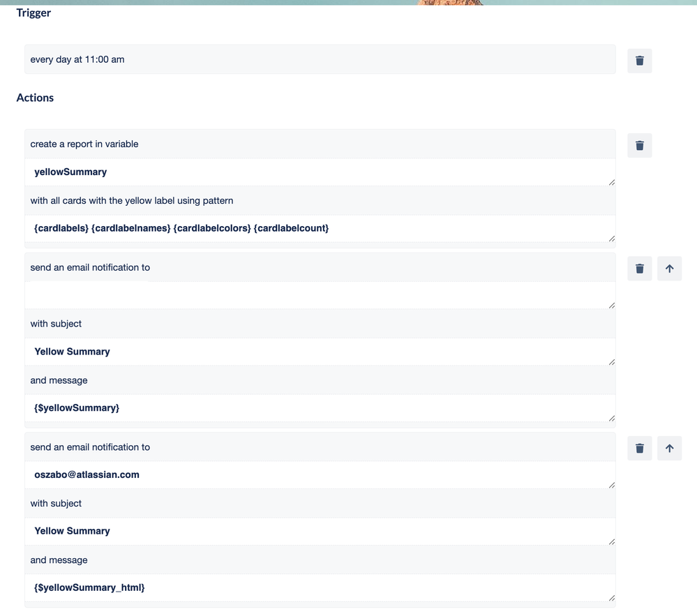Delete the email action addressed to oszabo@atlassian.com
This screenshot has width=697, height=616.
point(639,448)
